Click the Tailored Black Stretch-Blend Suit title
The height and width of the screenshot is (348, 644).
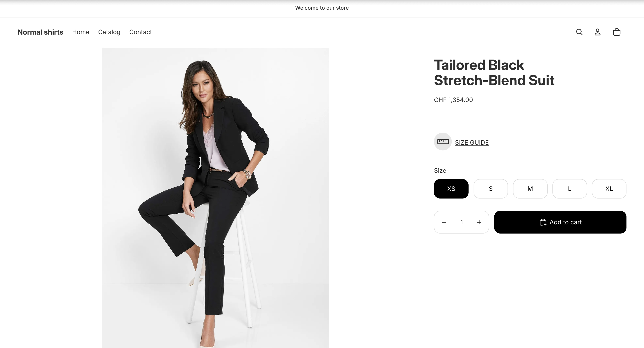[x=494, y=72]
